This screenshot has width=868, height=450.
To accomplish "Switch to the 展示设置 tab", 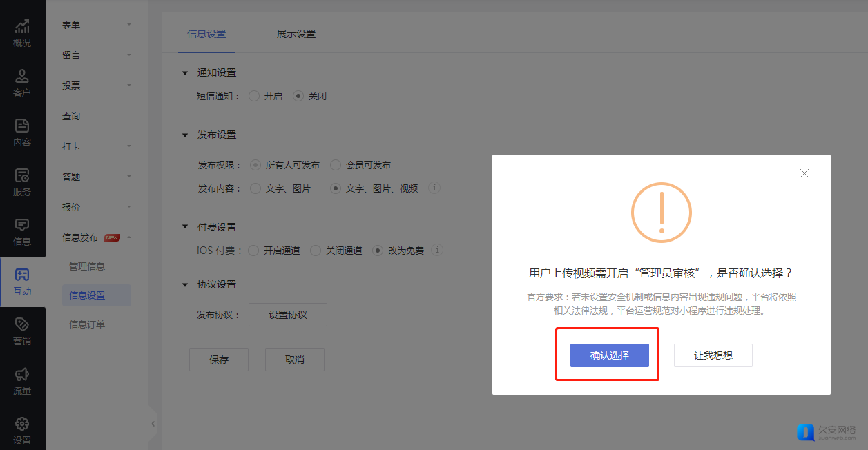I will point(296,34).
